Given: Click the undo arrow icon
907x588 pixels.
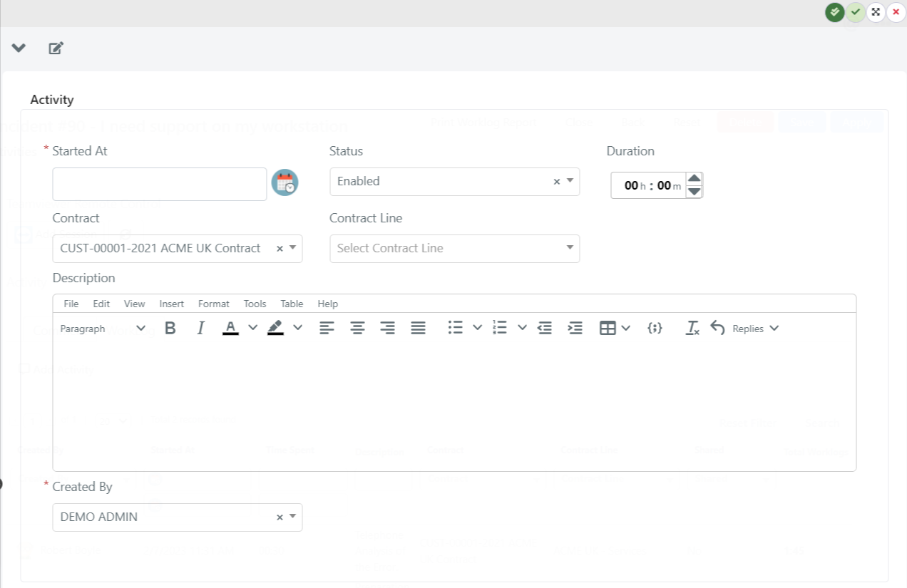Looking at the screenshot, I should pyautogui.click(x=717, y=329).
